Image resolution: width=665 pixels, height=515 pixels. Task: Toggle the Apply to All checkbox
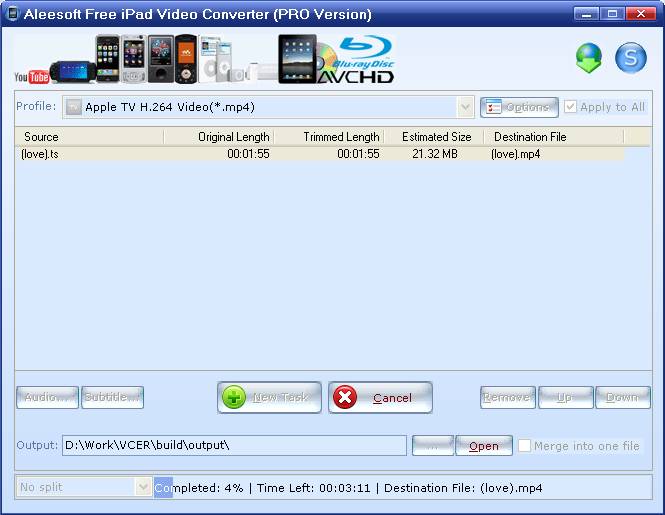[571, 107]
